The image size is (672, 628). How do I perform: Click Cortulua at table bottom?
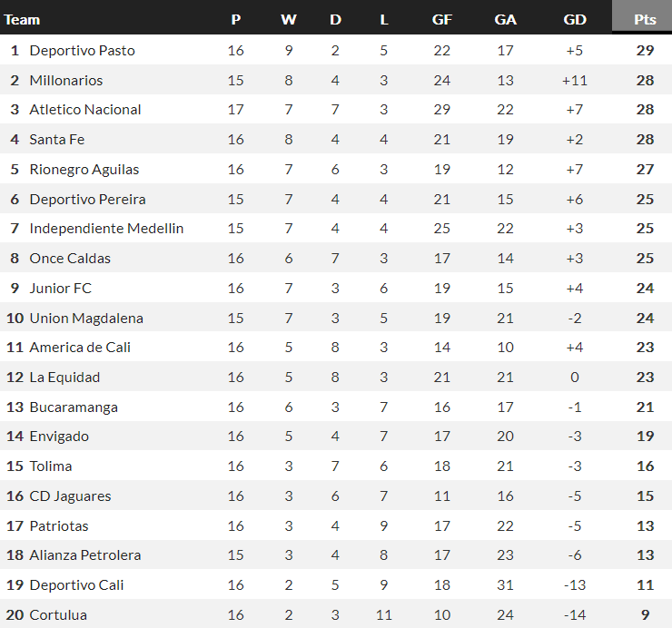pyautogui.click(x=58, y=615)
